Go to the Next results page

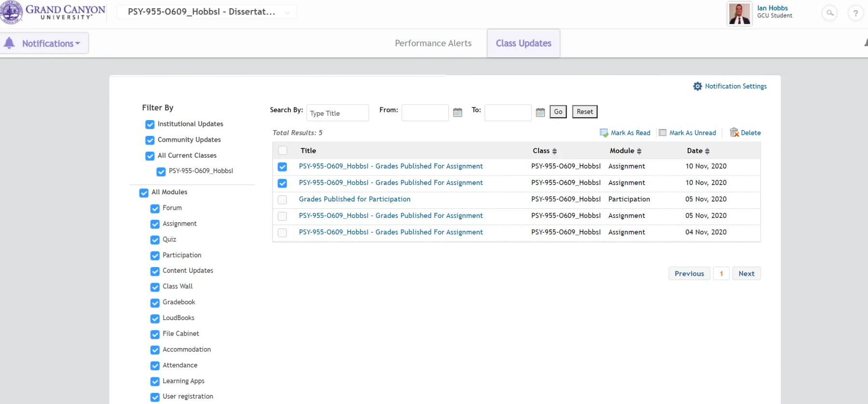point(746,274)
